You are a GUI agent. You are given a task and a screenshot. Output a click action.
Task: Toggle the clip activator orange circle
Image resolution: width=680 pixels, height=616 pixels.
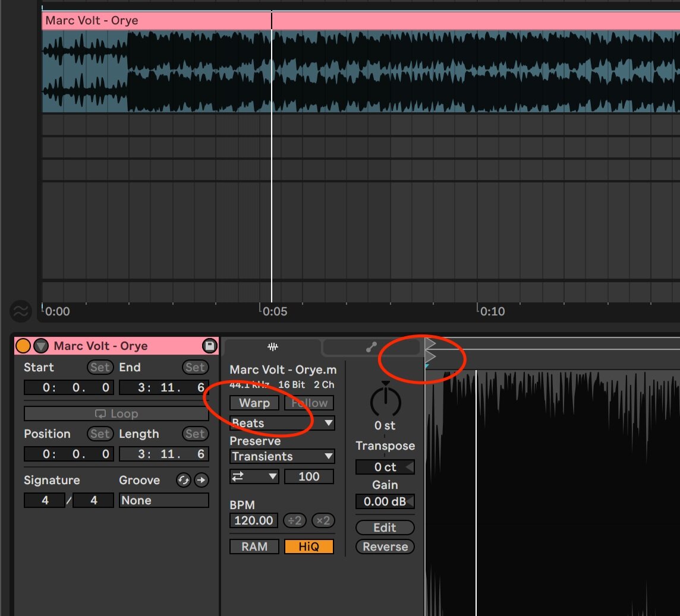pyautogui.click(x=23, y=346)
